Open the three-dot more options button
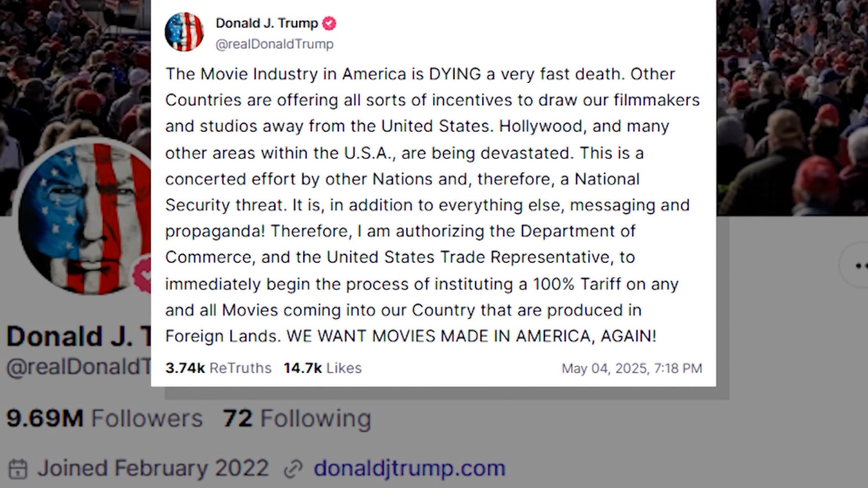 tap(854, 266)
